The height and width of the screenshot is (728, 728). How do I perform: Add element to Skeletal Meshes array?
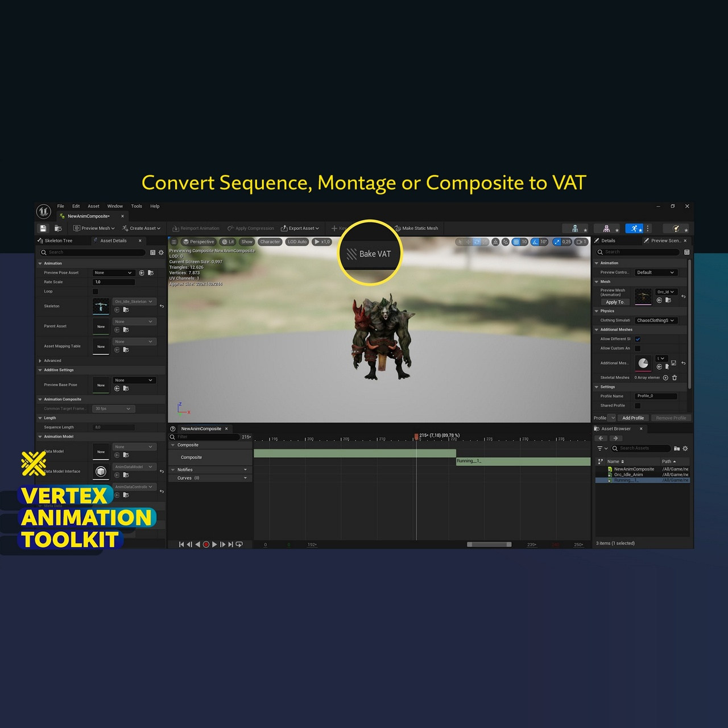(665, 378)
